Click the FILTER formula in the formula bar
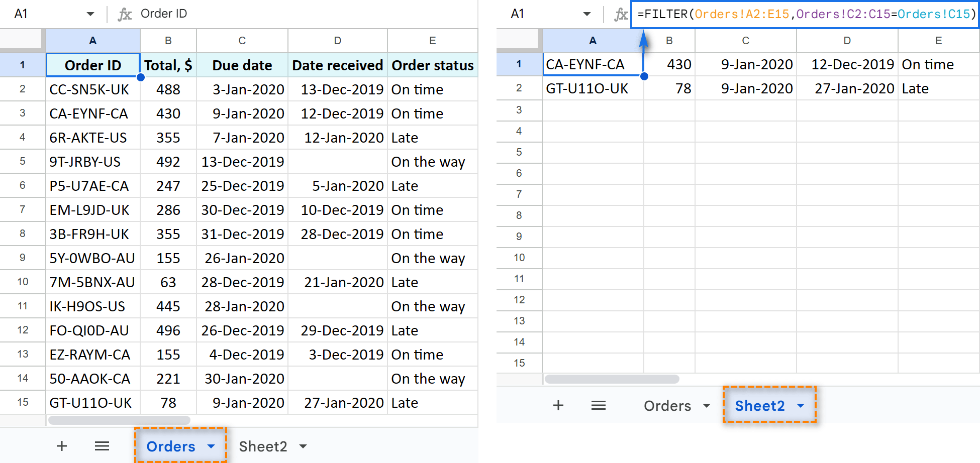Screen dimensions: 980x463 (x=806, y=14)
